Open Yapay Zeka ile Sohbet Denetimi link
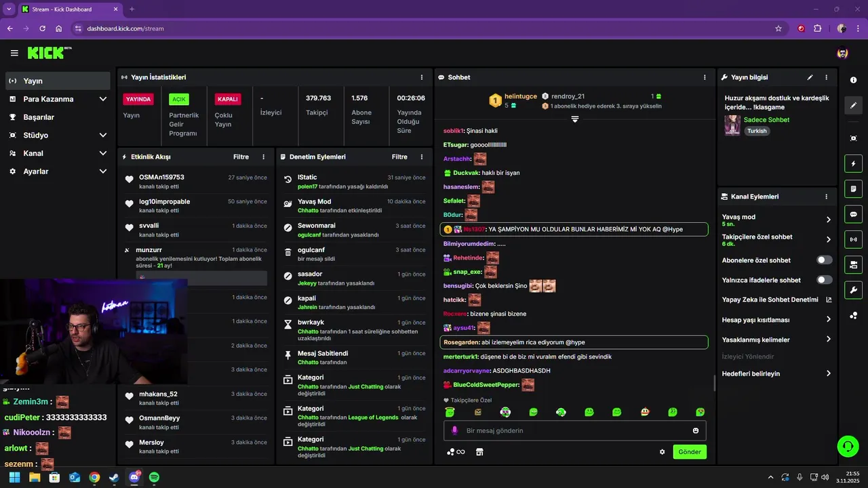Screen dimensions: 868x488 pyautogui.click(x=776, y=300)
